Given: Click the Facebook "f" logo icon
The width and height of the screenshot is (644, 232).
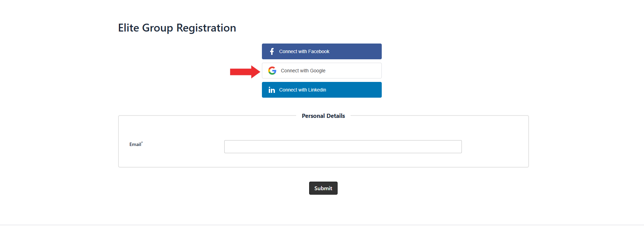Looking at the screenshot, I should point(272,51).
